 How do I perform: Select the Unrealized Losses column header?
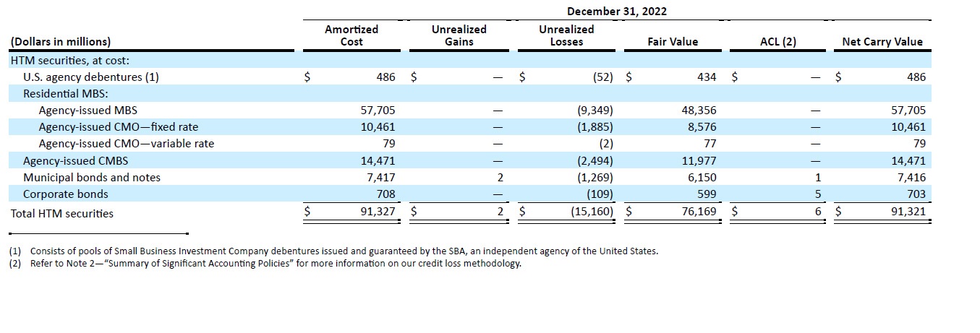coord(566,35)
